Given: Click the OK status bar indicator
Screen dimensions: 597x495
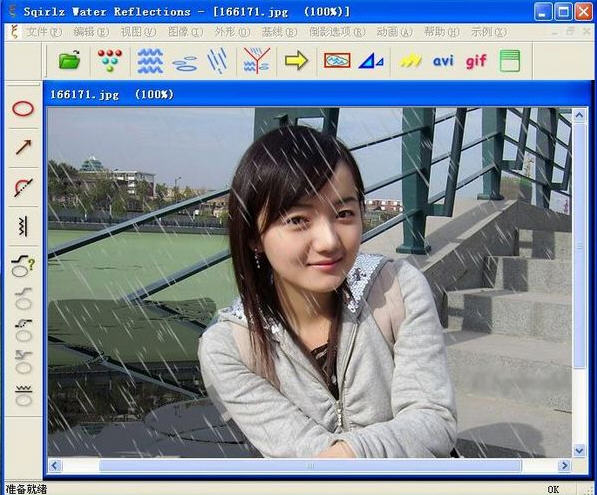Looking at the screenshot, I should coord(553,489).
